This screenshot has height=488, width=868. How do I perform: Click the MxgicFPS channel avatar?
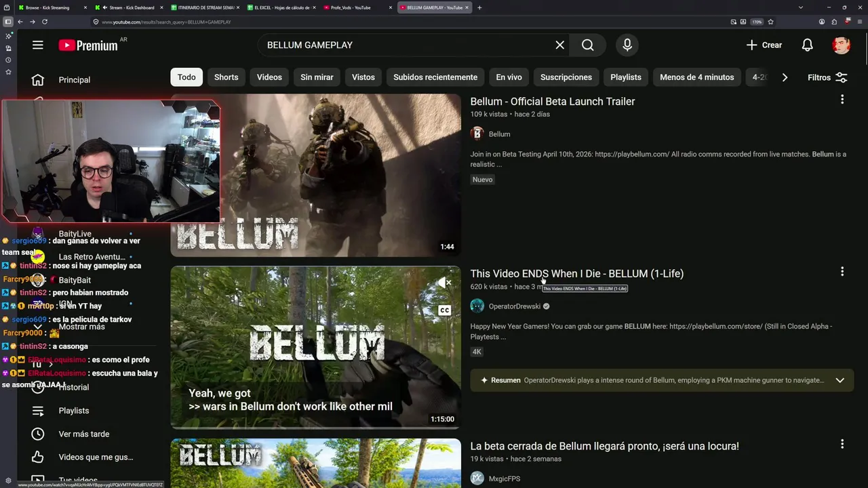tap(477, 478)
